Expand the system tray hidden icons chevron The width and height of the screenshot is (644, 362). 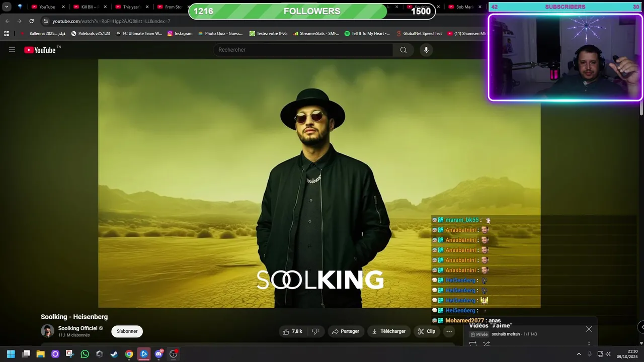pyautogui.click(x=579, y=354)
